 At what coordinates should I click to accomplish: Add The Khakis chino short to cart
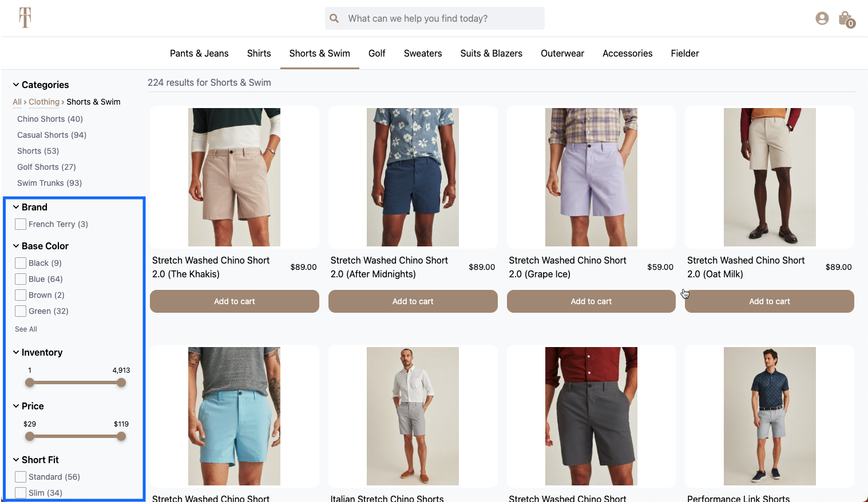tap(235, 301)
